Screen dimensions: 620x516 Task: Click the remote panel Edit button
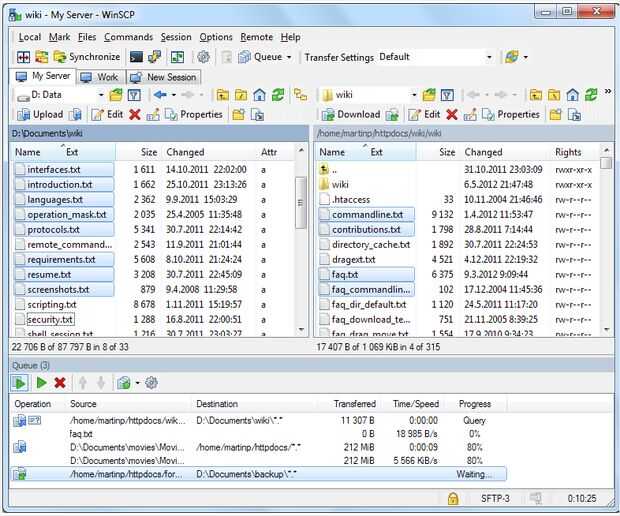point(424,115)
